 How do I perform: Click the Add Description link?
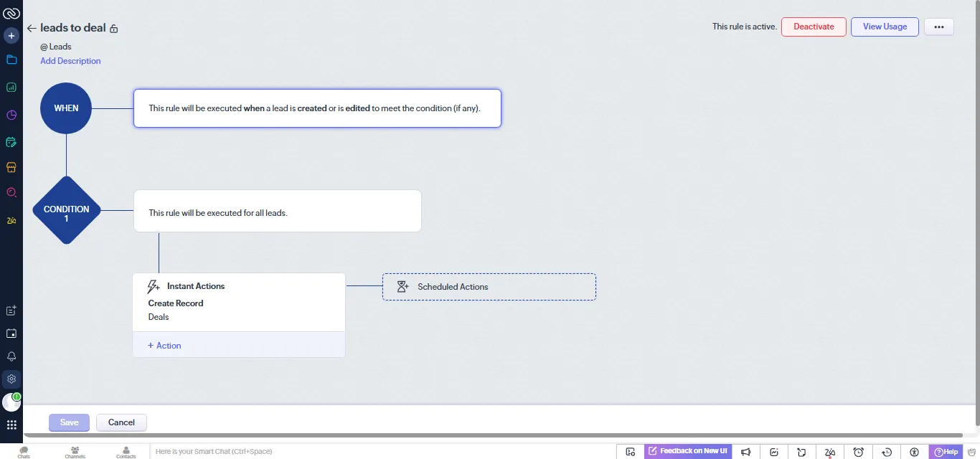[70, 61]
